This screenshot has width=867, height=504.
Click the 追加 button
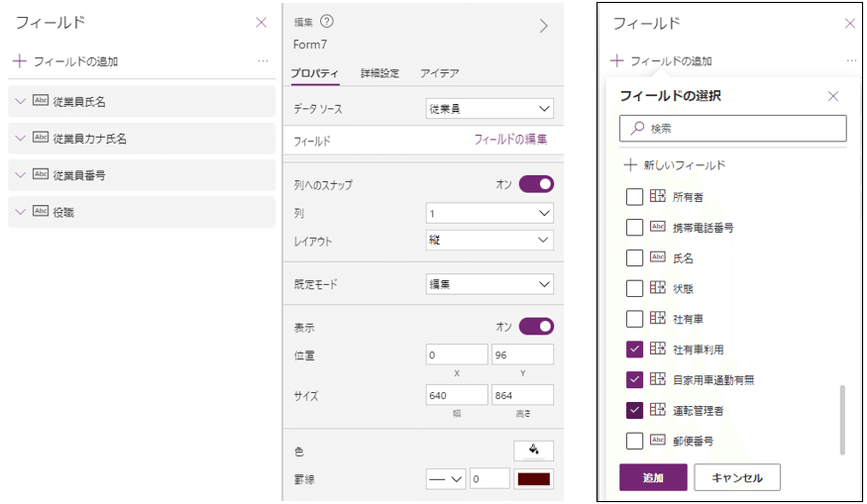(653, 477)
